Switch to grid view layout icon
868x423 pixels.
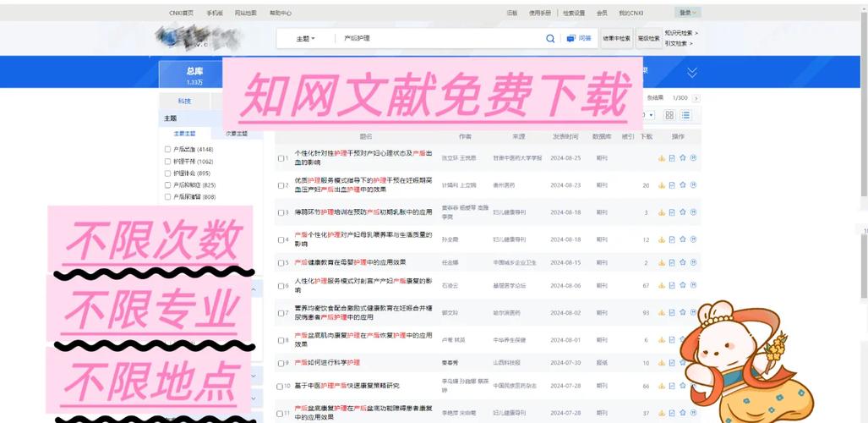coord(669,115)
